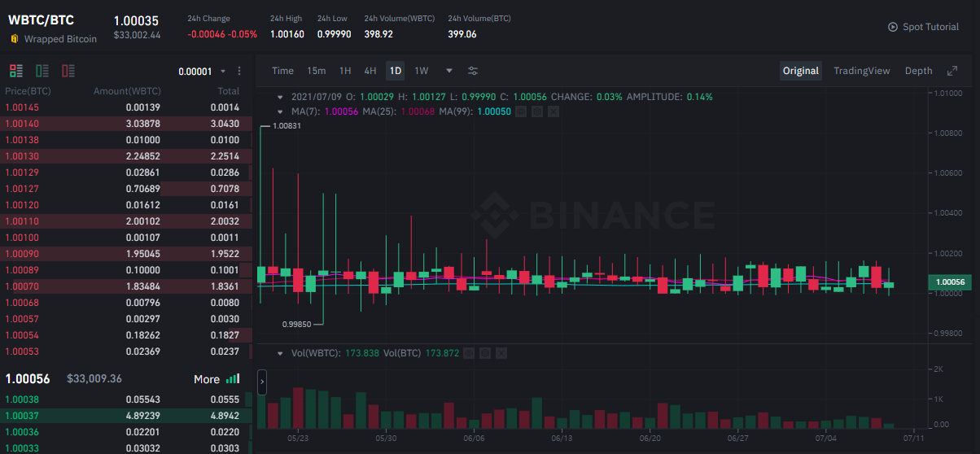The height and width of the screenshot is (454, 980).
Task: Click the Wrapped Bitcoin coin icon
Action: (x=14, y=38)
